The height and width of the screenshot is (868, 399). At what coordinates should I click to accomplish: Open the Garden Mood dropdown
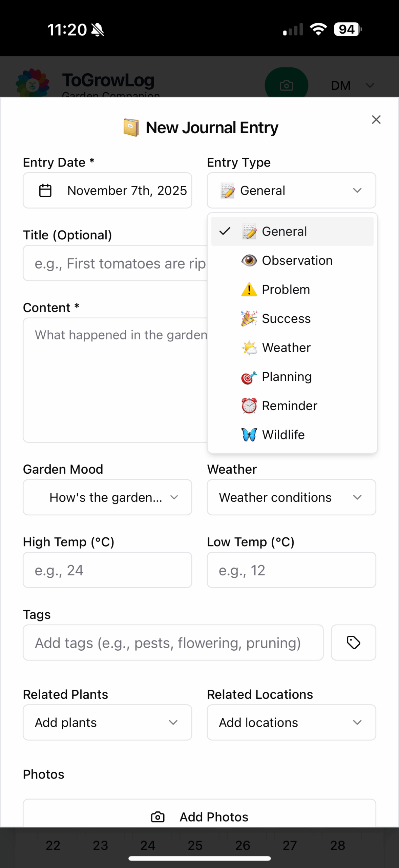tap(107, 497)
